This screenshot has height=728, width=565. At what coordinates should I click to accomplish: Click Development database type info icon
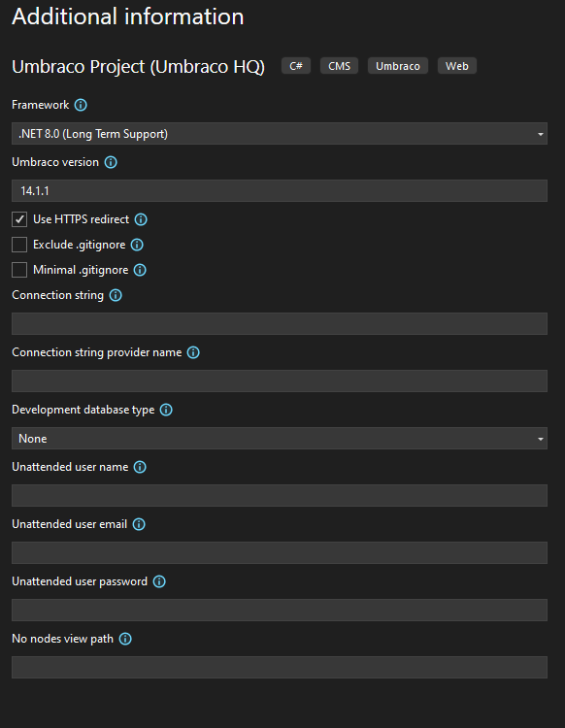point(166,410)
